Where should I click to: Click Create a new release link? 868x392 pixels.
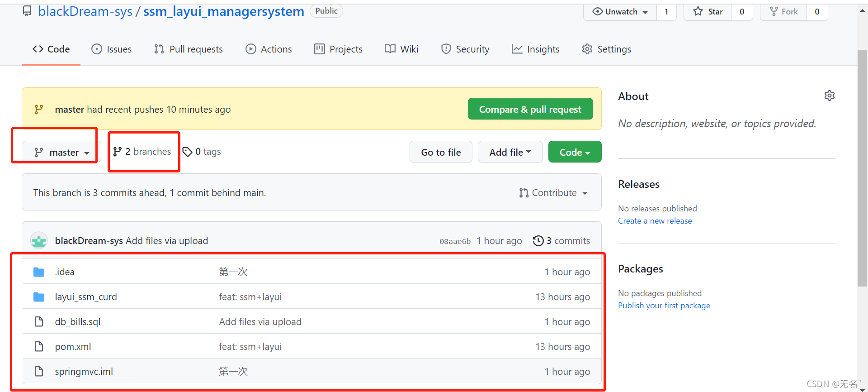pos(655,221)
